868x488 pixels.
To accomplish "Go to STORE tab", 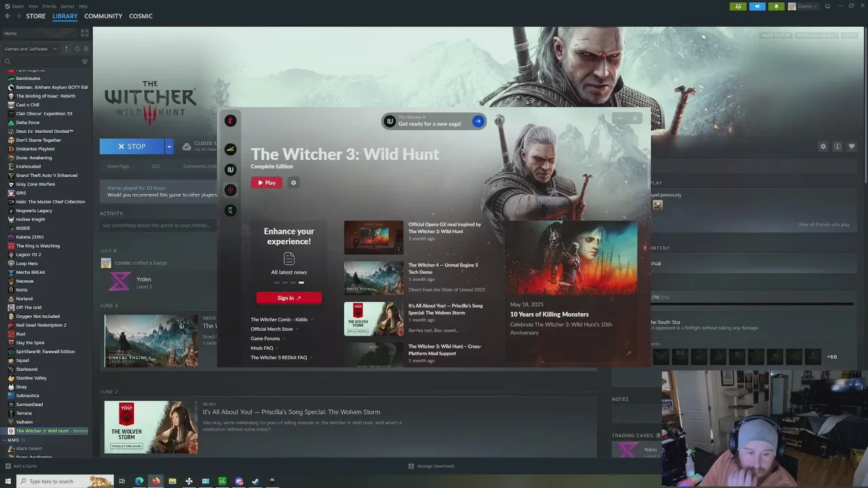I will coord(36,16).
